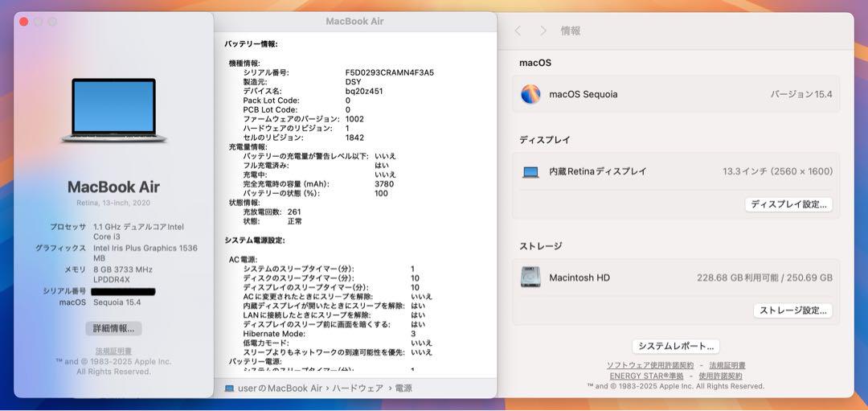Viewport: 868px width, 411px height.
Task: Open ディスプレイ設定... button
Action: click(x=788, y=204)
